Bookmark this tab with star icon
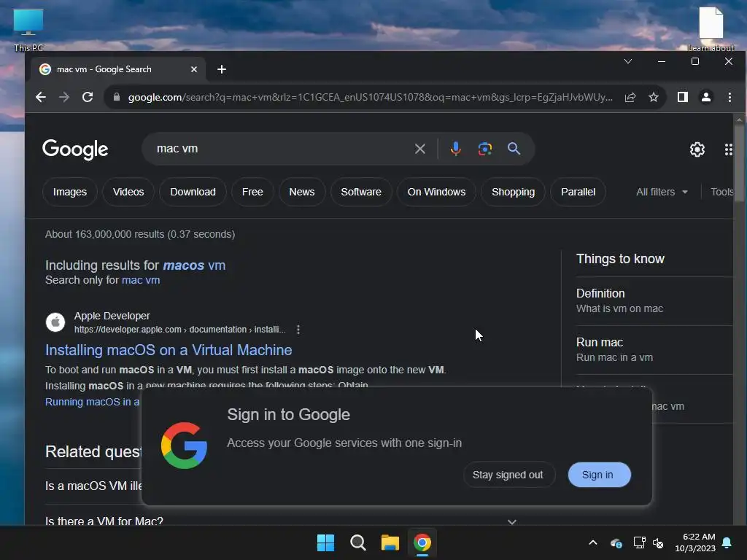Image resolution: width=747 pixels, height=560 pixels. [654, 97]
